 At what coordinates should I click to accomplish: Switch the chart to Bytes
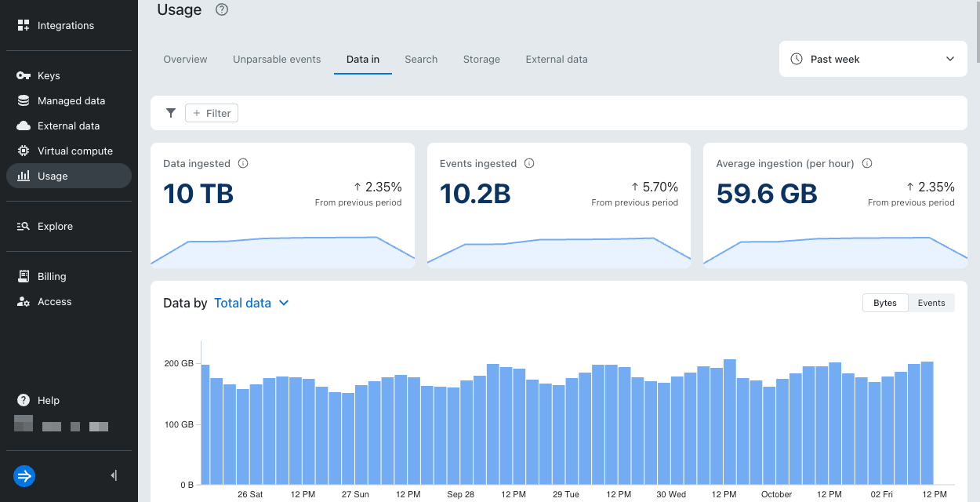[x=885, y=303]
